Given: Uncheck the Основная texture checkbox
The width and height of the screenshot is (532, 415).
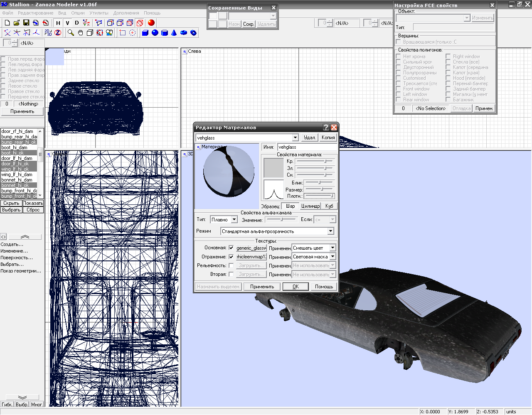Looking at the screenshot, I should (231, 248).
